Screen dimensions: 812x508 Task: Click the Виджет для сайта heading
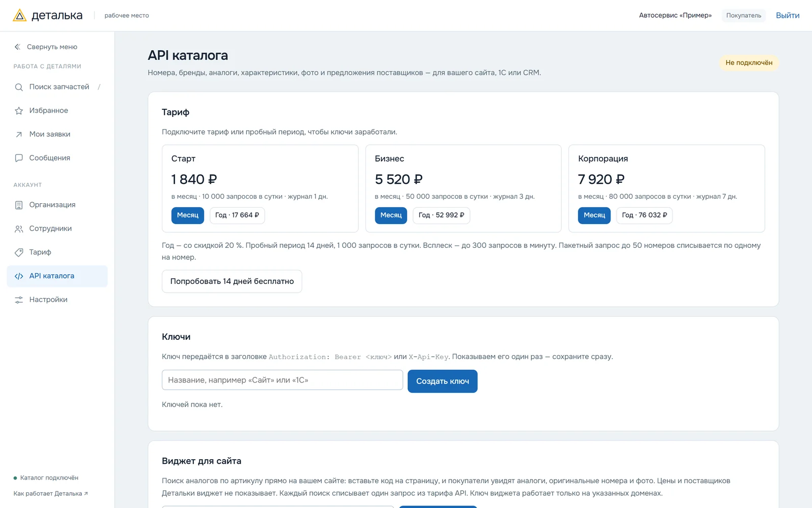point(201,461)
